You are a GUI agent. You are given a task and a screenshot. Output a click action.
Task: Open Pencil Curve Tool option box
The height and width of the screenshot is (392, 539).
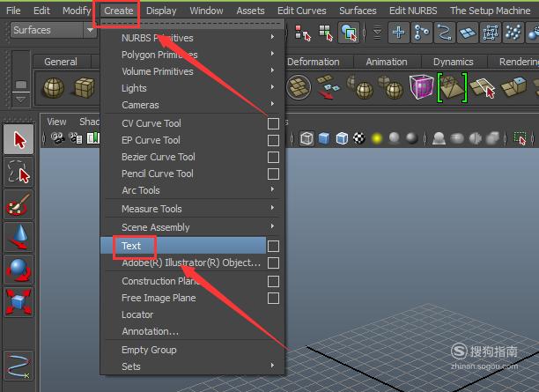(x=273, y=174)
